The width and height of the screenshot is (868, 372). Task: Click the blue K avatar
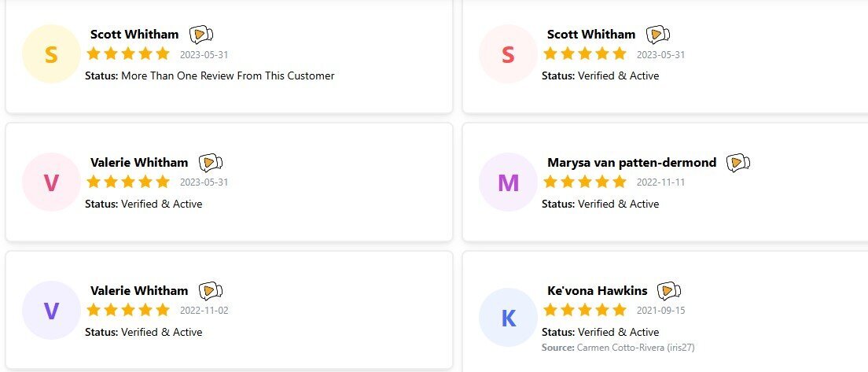click(x=508, y=318)
